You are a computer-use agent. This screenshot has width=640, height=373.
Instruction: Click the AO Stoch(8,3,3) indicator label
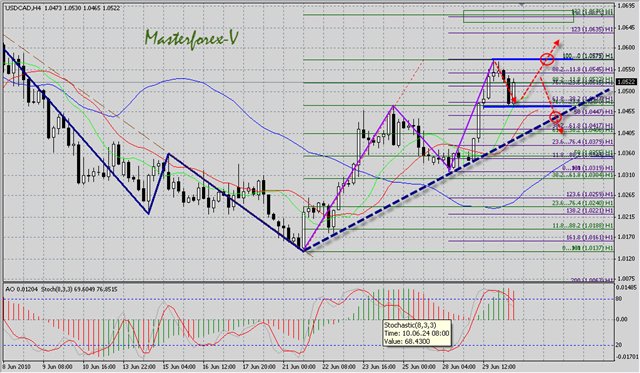pos(61,289)
